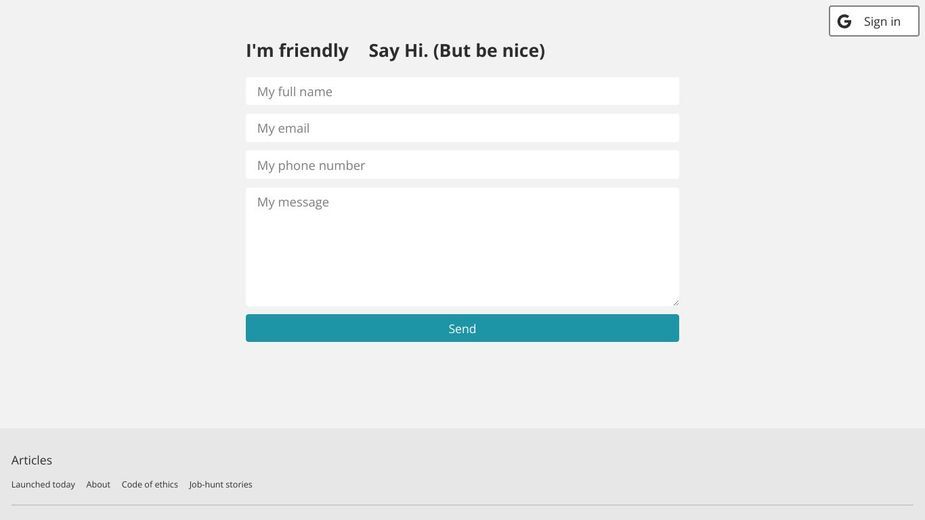Open the About footer link
This screenshot has height=520, width=925.
pos(98,485)
